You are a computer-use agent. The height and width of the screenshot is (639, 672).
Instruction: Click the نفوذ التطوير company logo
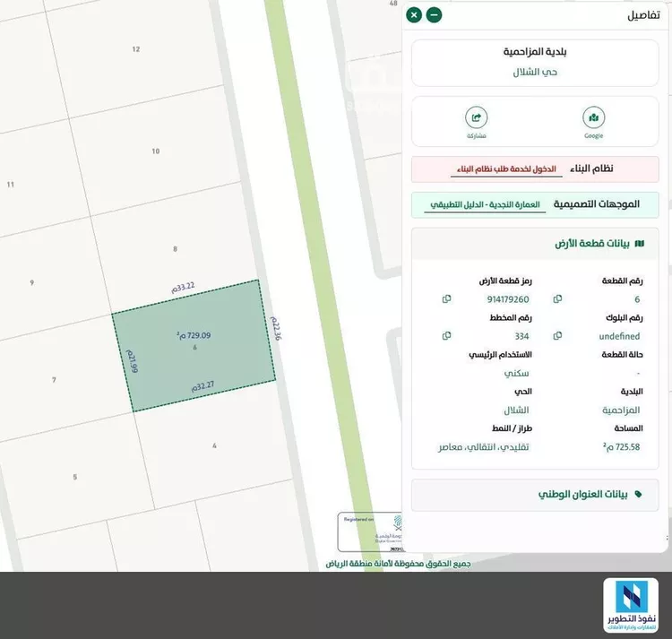(631, 606)
